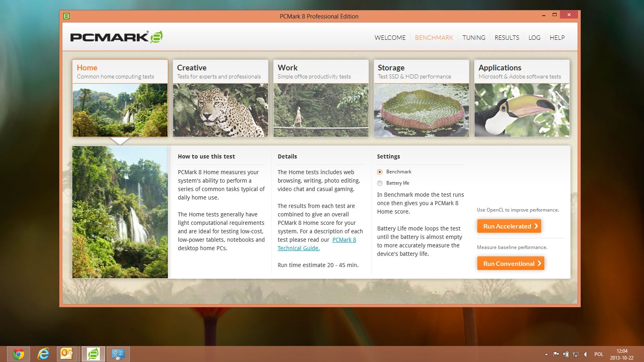Click the PCMark 8 logo

point(116,37)
